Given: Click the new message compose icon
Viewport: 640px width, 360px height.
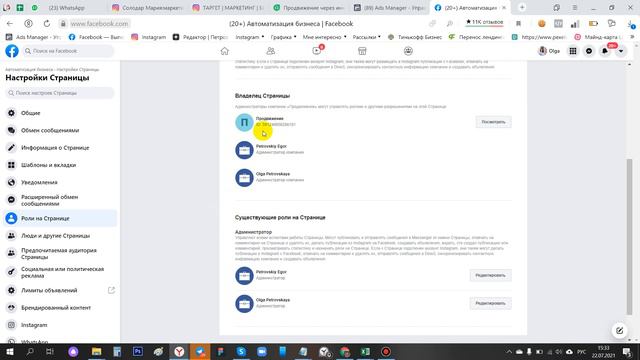Looking at the screenshot, I should click(x=619, y=330).
